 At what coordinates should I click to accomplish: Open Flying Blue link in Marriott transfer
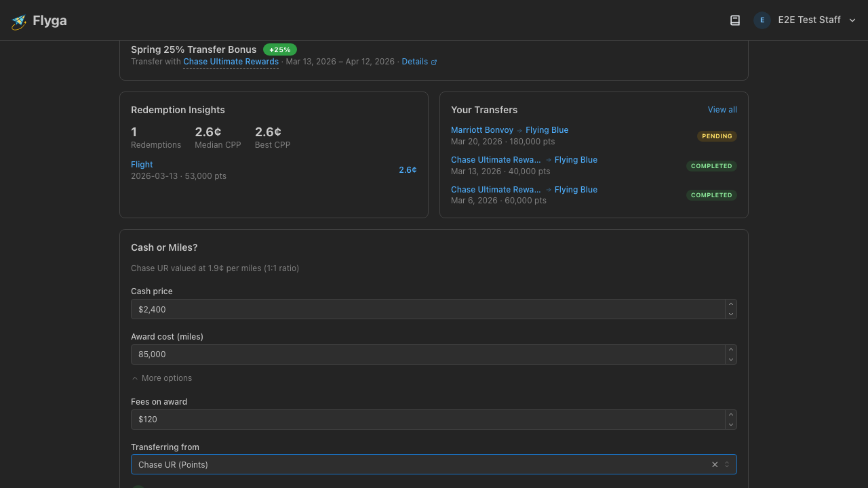(x=547, y=130)
